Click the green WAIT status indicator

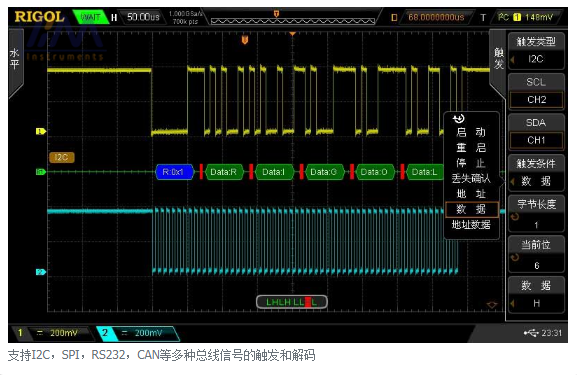pyautogui.click(x=91, y=17)
